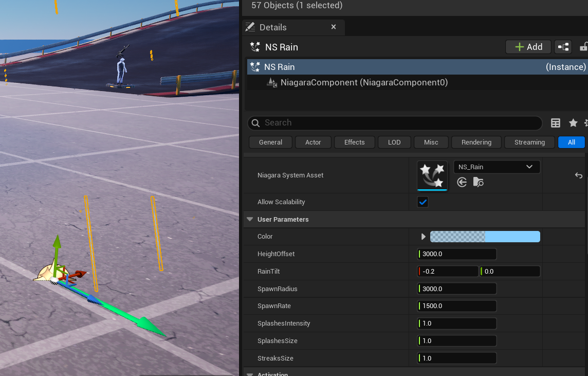Edit RainTilt Y value 0.0

(510, 271)
